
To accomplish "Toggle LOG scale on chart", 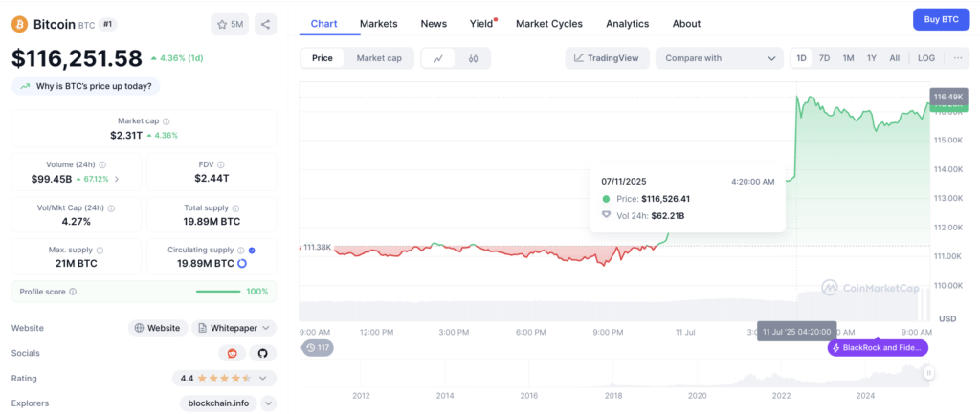I will point(926,58).
